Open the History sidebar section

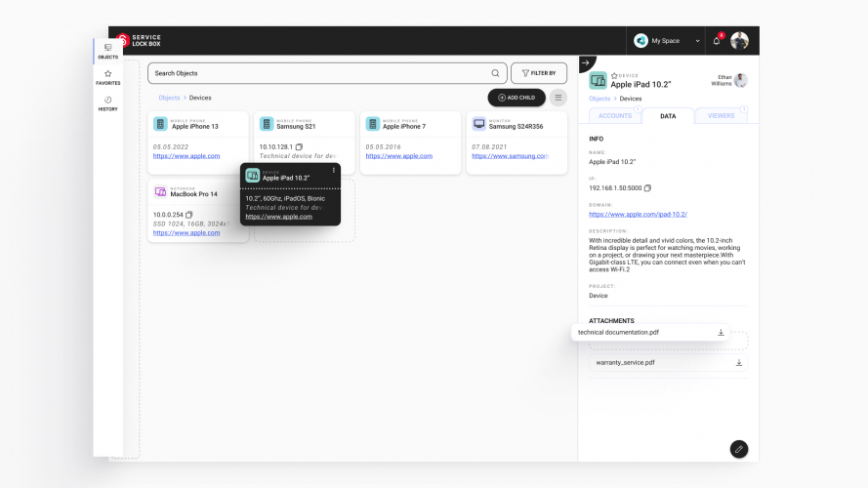(108, 103)
